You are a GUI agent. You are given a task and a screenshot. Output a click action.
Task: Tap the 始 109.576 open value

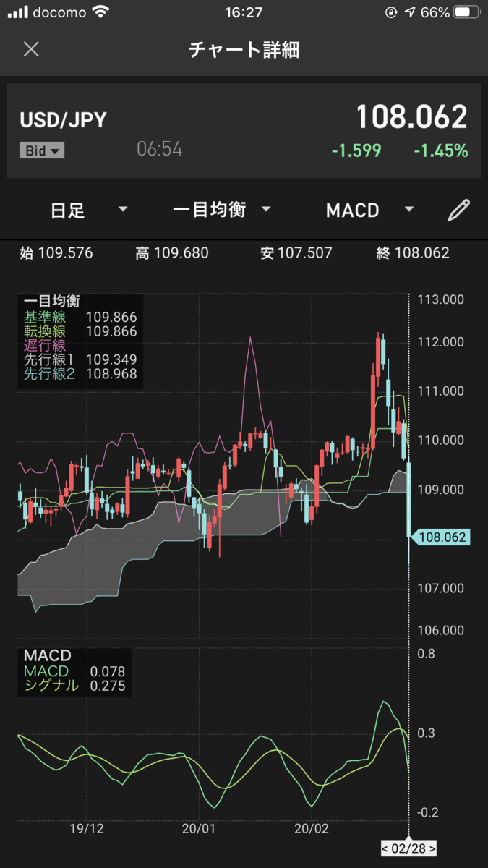(56, 253)
